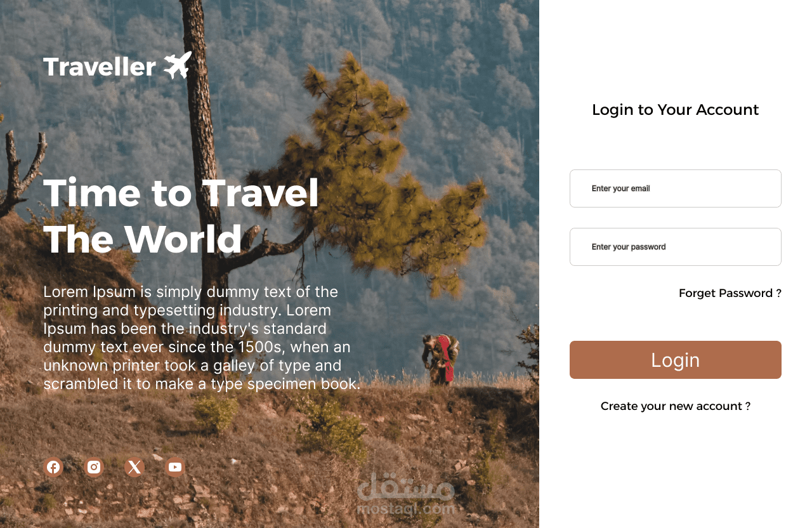The width and height of the screenshot is (812, 528).
Task: Click the Lorem Ipsum description paragraph
Action: pos(202,338)
